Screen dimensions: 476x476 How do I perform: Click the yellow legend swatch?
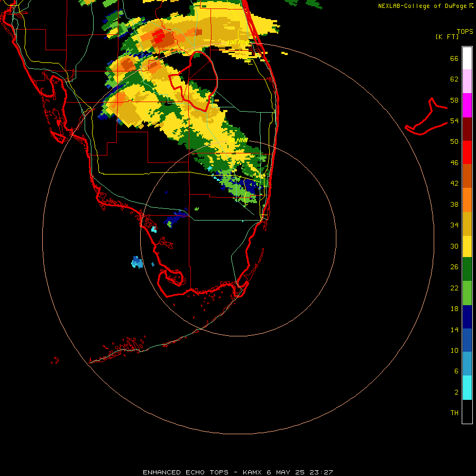[467, 246]
